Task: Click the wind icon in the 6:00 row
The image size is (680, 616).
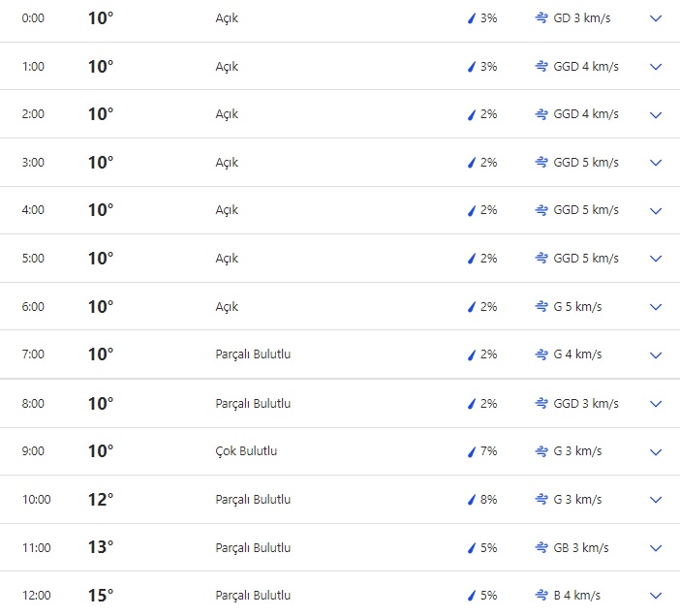Action: coord(541,307)
